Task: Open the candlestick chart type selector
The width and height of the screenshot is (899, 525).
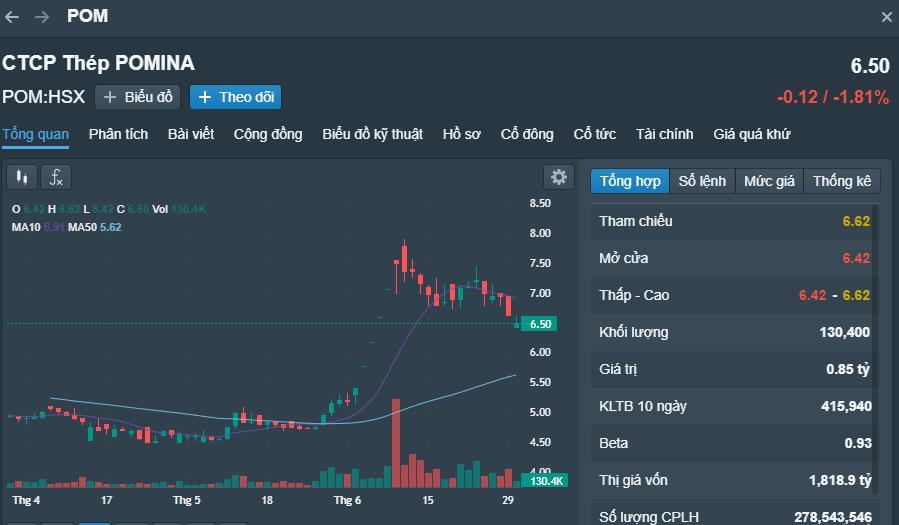Action: 22,177
